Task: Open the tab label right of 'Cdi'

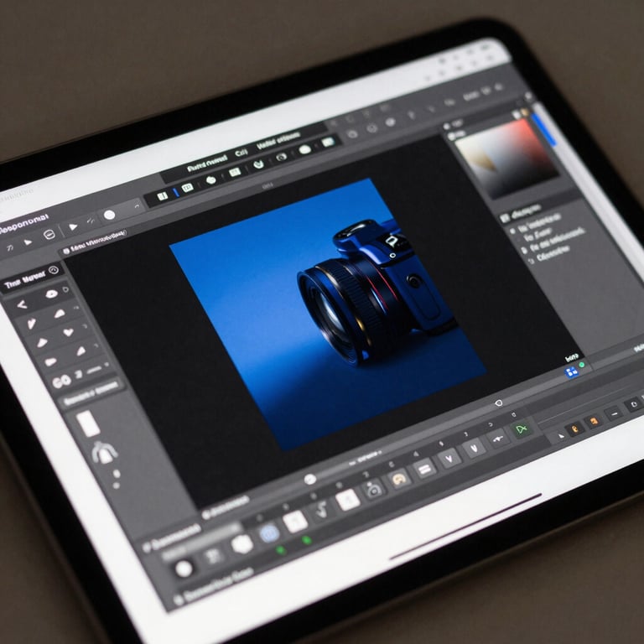Action: pyautogui.click(x=278, y=141)
